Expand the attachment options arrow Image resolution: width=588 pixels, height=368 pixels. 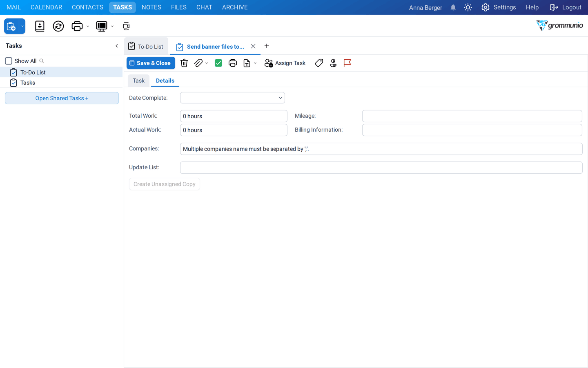pos(207,63)
